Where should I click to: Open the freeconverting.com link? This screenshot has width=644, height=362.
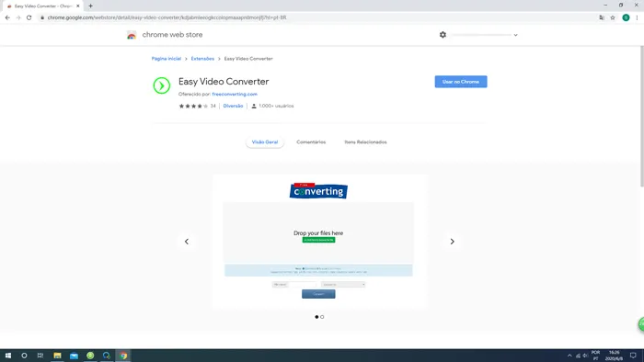coord(235,94)
